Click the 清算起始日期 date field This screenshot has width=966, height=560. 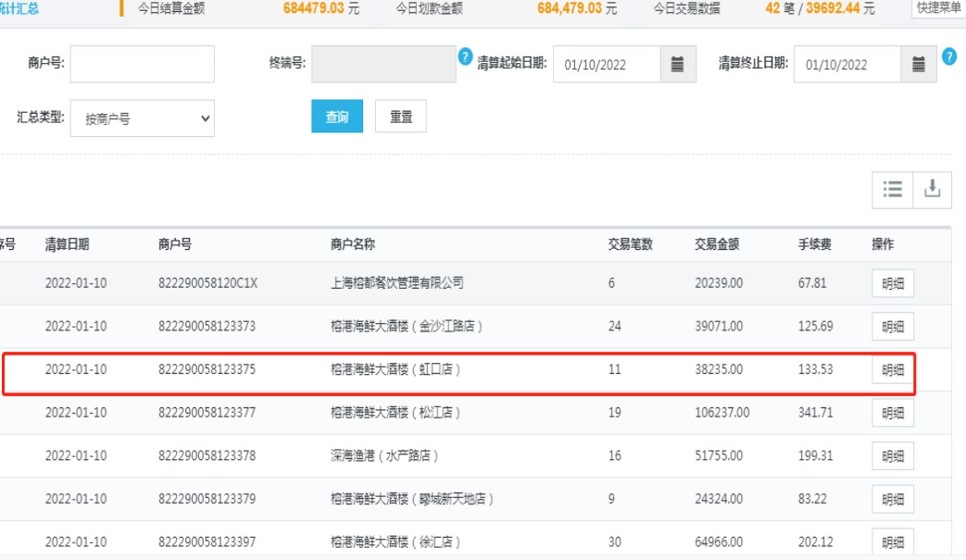607,64
